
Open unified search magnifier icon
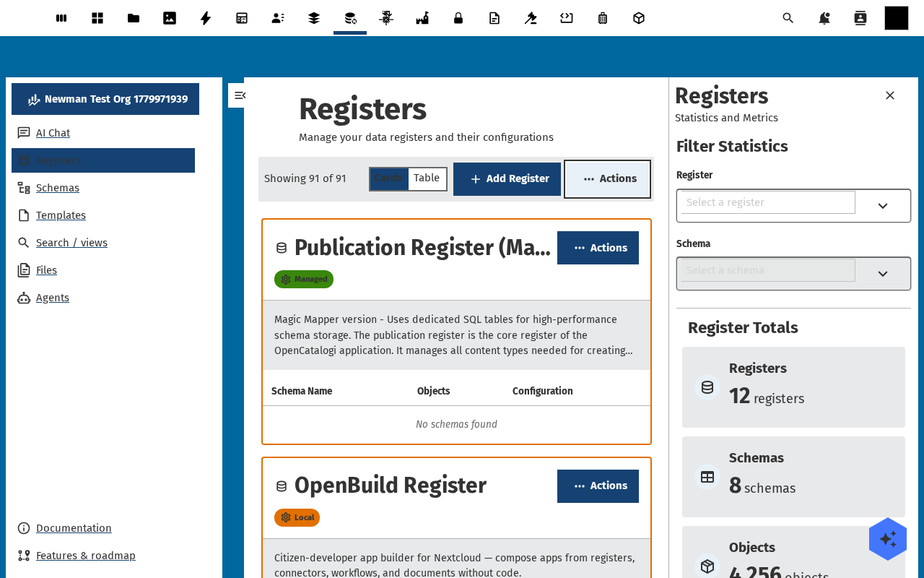pos(788,18)
